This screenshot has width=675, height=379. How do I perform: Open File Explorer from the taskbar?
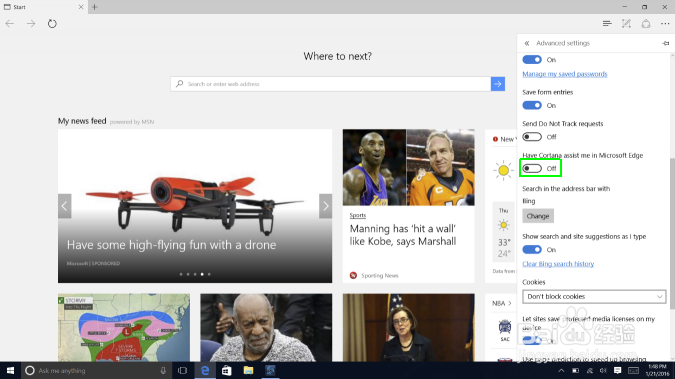pos(248,370)
